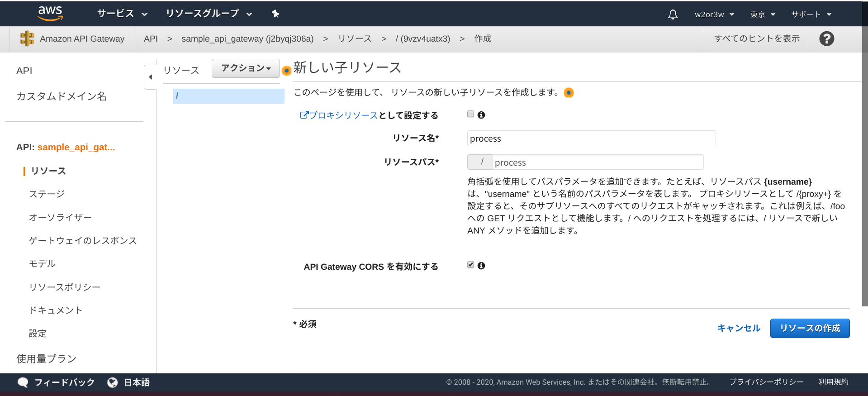The image size is (868, 396).
Task: Click the リソースパス input field
Action: (x=598, y=162)
